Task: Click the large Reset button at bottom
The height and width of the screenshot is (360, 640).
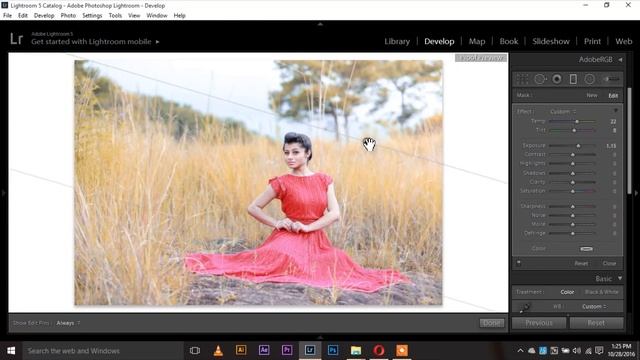Action: click(596, 323)
